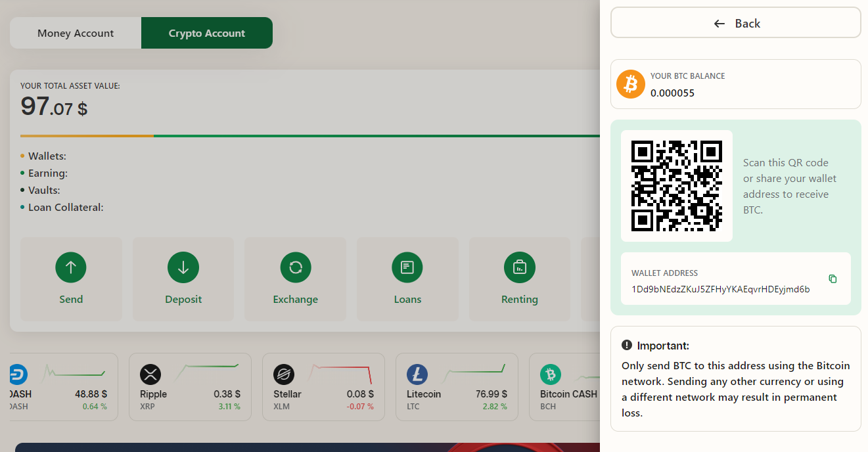868x452 pixels.
Task: Open the Dash price sparkline chart
Action: coord(72,373)
